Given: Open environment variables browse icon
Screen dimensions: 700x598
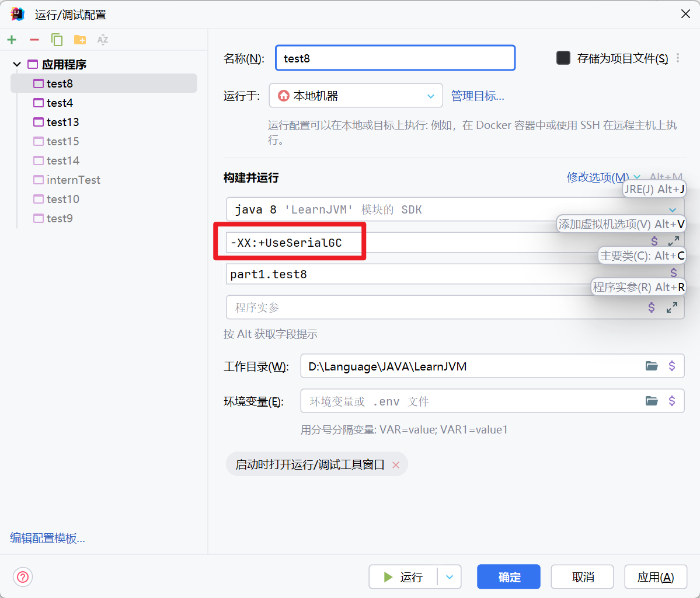Looking at the screenshot, I should point(652,401).
